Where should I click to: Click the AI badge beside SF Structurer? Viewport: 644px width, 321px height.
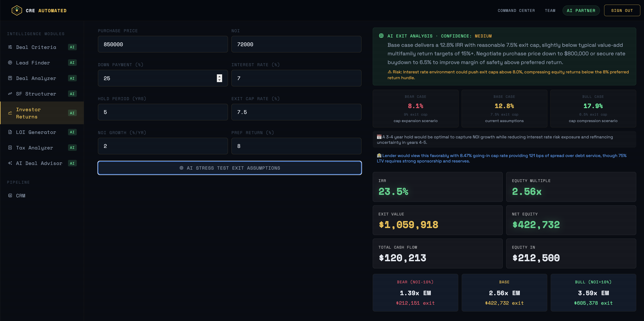click(72, 94)
